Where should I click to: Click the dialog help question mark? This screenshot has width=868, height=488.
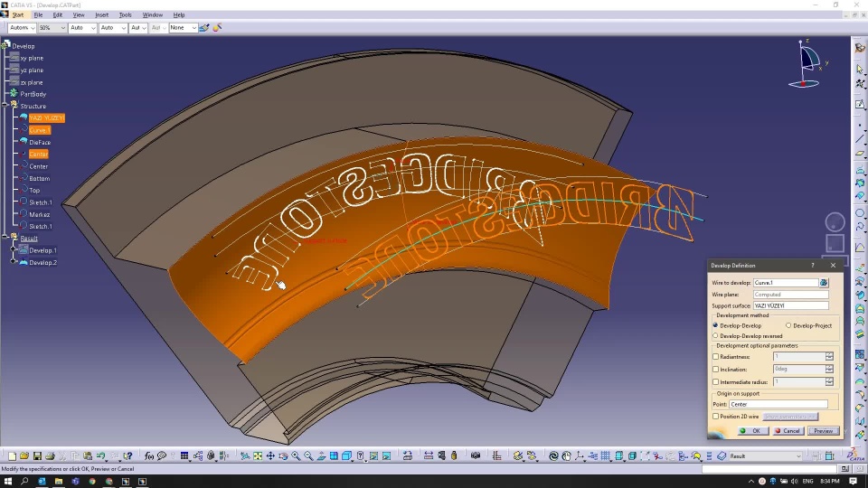[x=813, y=266]
